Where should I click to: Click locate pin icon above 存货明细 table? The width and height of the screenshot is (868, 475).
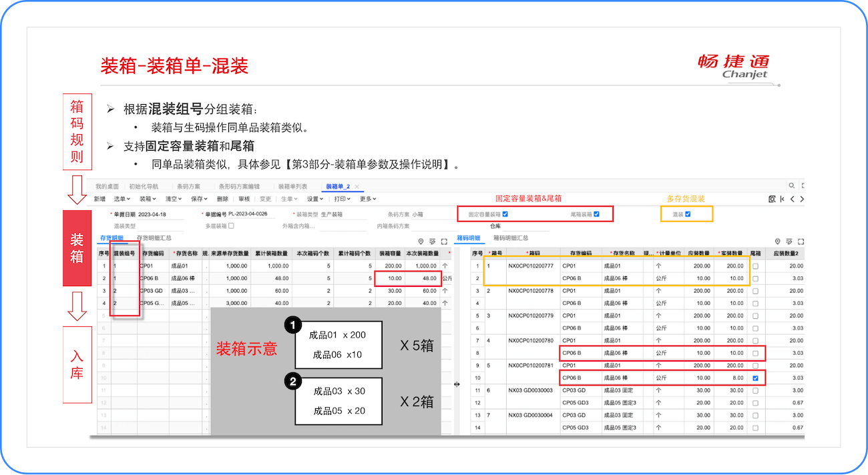tap(421, 242)
